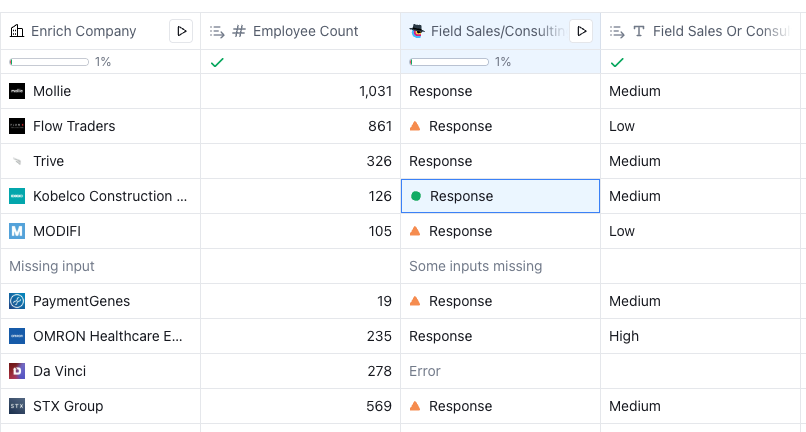Image resolution: width=806 pixels, height=432 pixels.
Task: Select the employee count cell 235
Action: 300,336
